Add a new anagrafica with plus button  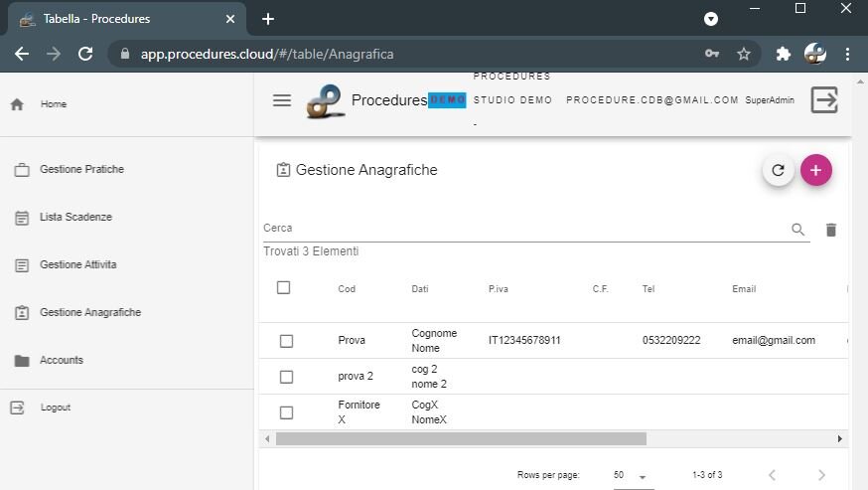click(x=815, y=170)
